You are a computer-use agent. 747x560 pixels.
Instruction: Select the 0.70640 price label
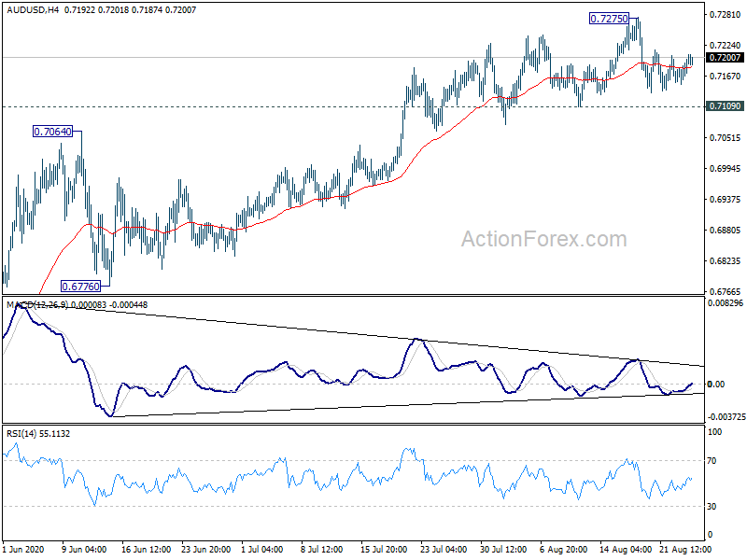pyautogui.click(x=53, y=133)
